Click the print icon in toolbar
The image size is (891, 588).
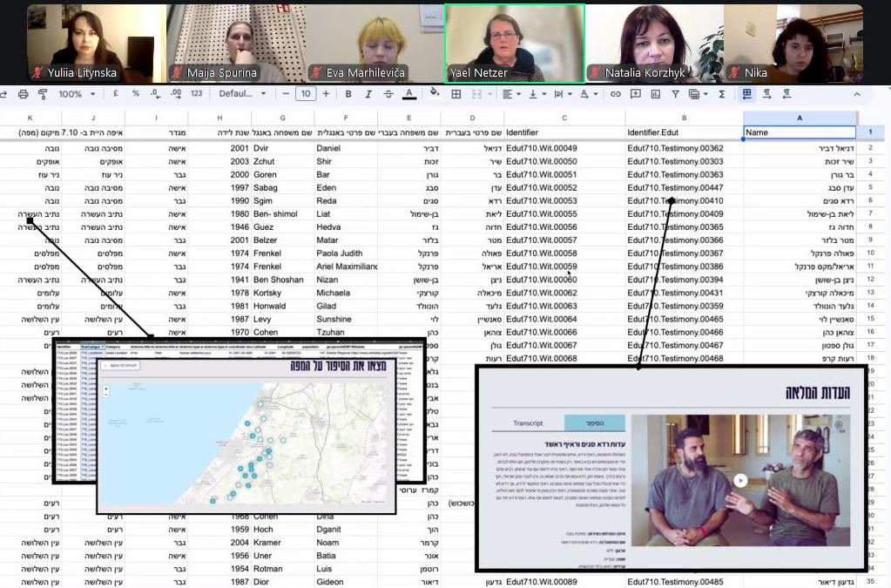click(x=23, y=94)
